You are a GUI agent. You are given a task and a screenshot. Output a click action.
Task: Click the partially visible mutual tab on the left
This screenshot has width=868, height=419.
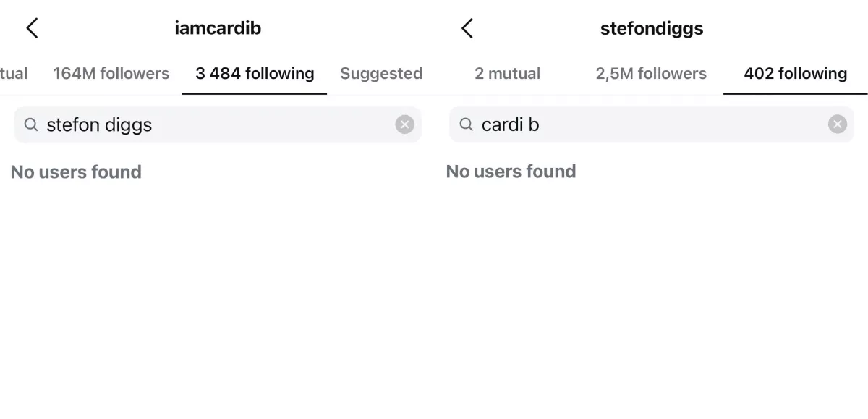(14, 73)
